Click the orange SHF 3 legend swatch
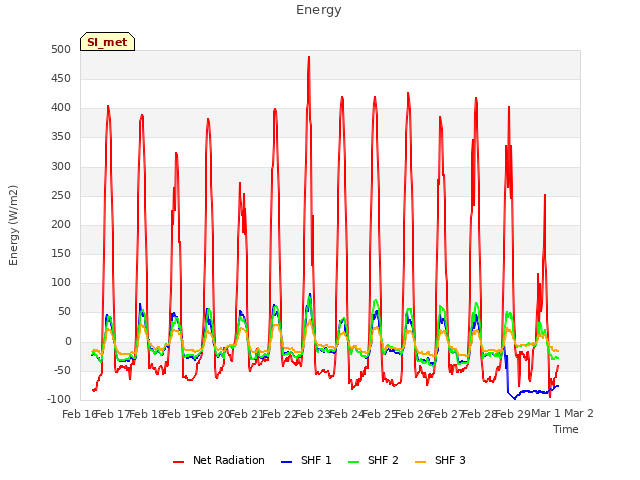Image resolution: width=640 pixels, height=480 pixels. click(x=420, y=462)
